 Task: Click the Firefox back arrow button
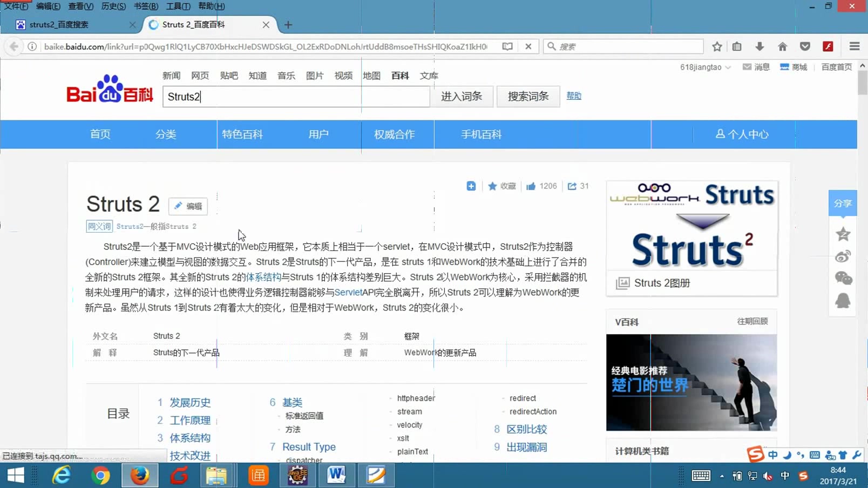[x=14, y=46]
